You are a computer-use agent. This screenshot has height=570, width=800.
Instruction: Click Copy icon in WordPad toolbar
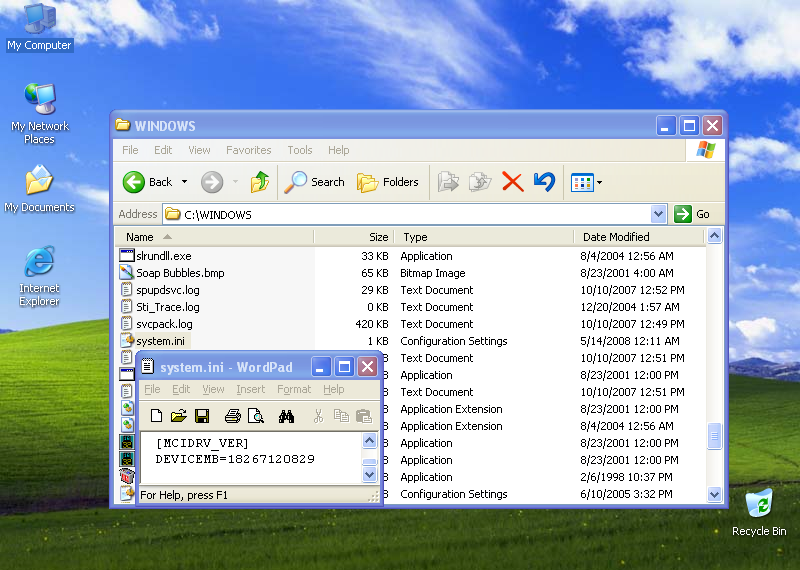[x=341, y=416]
